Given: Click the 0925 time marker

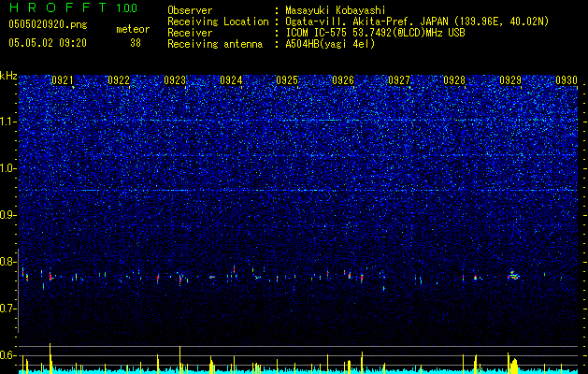Looking at the screenshot, I should [x=287, y=79].
